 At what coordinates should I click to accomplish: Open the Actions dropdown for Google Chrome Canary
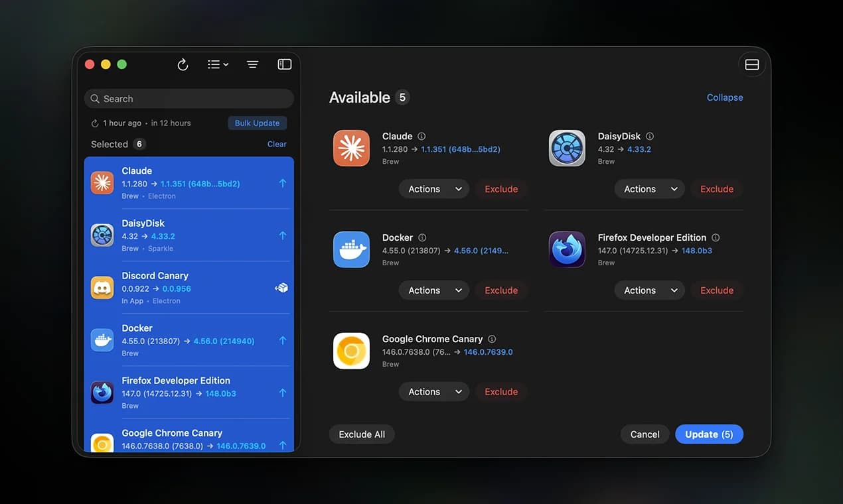pyautogui.click(x=433, y=391)
